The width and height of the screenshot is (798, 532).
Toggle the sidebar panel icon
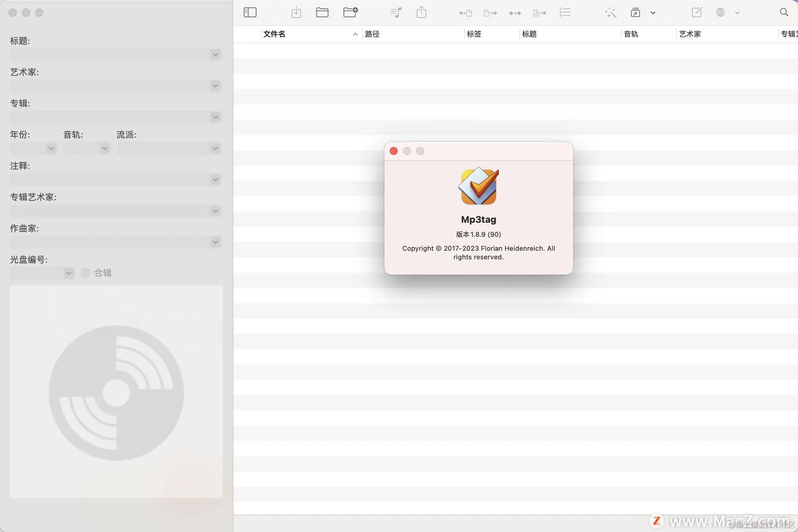coord(250,12)
